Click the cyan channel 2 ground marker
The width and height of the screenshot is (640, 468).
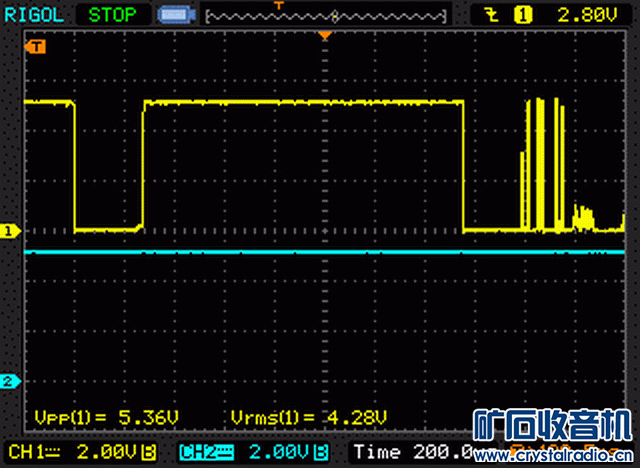[10, 381]
